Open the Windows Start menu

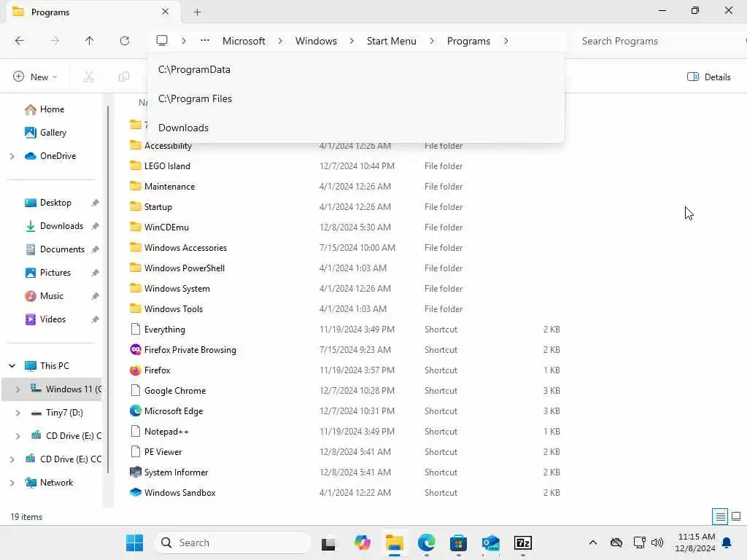(134, 542)
